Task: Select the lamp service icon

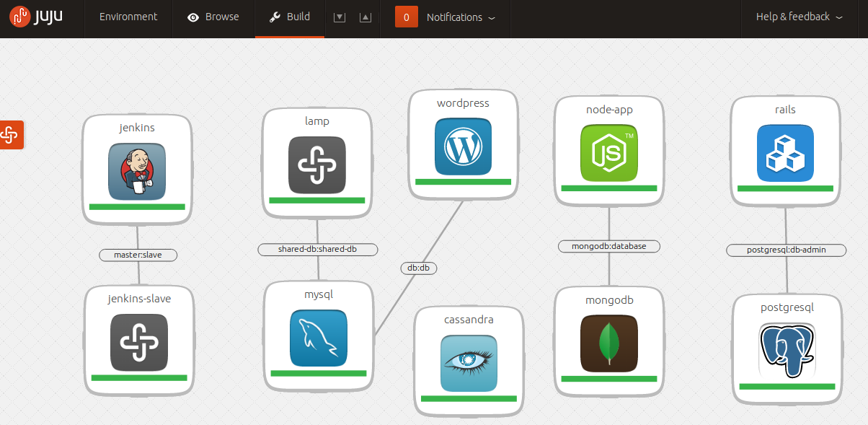Action: (x=317, y=165)
